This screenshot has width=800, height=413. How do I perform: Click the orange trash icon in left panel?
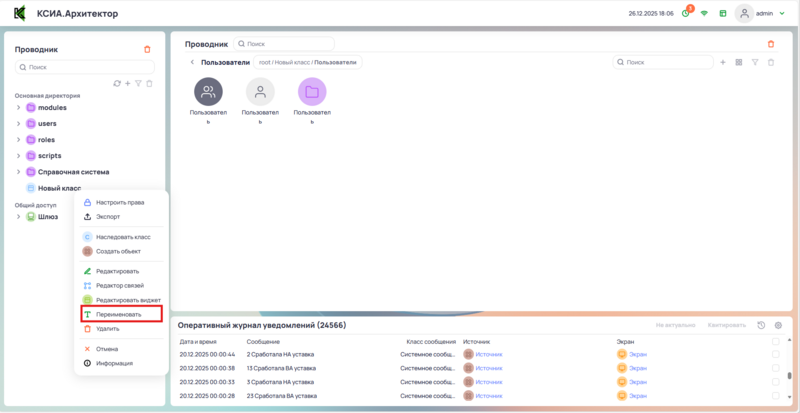(x=148, y=49)
